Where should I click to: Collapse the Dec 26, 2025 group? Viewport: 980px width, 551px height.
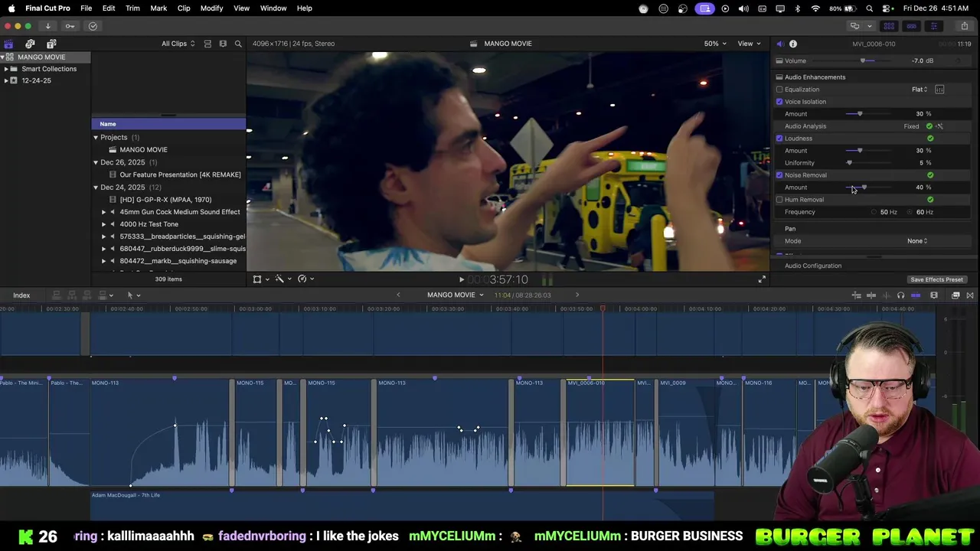[x=96, y=162]
